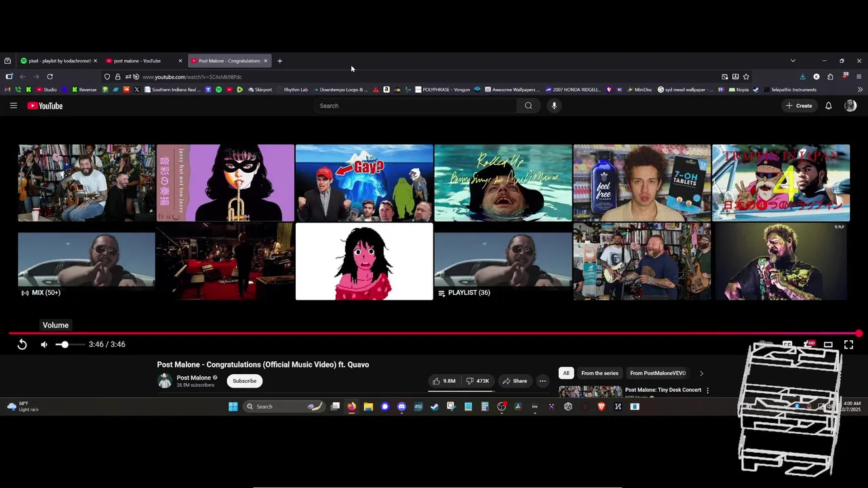Switch the player to theater mode
The image size is (868, 488).
[828, 344]
